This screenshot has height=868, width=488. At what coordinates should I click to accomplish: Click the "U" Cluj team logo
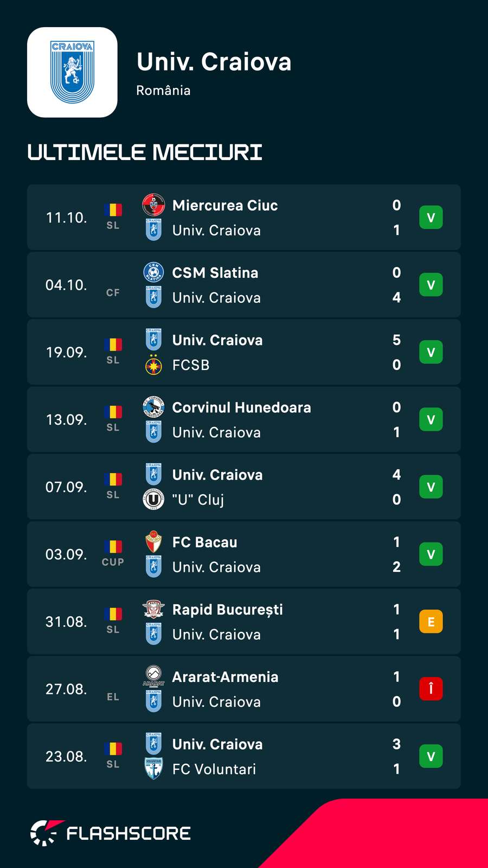(153, 499)
